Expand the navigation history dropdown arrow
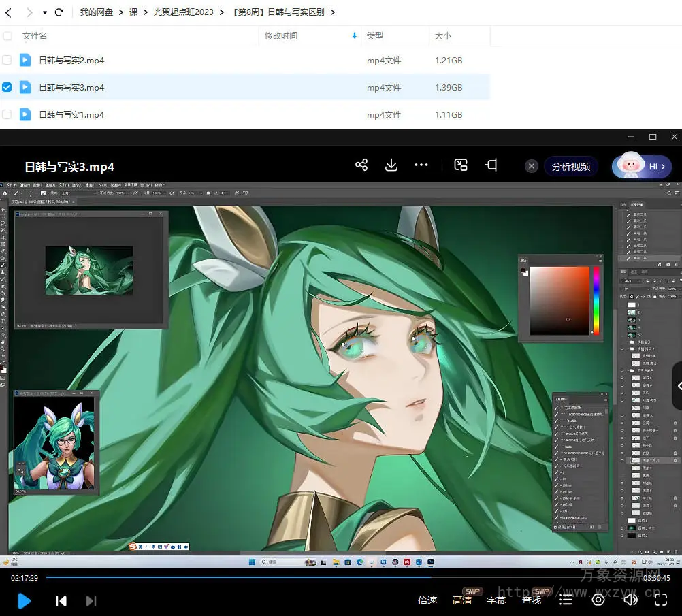 click(x=45, y=12)
